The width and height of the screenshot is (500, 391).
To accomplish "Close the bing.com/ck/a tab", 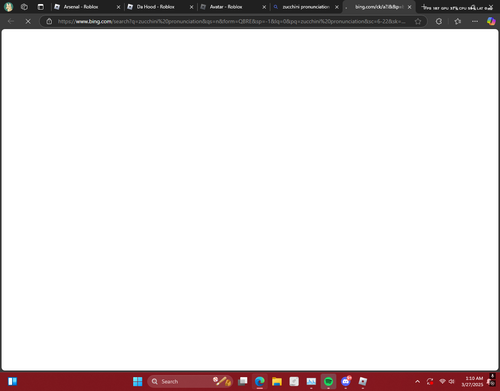I will coord(410,7).
